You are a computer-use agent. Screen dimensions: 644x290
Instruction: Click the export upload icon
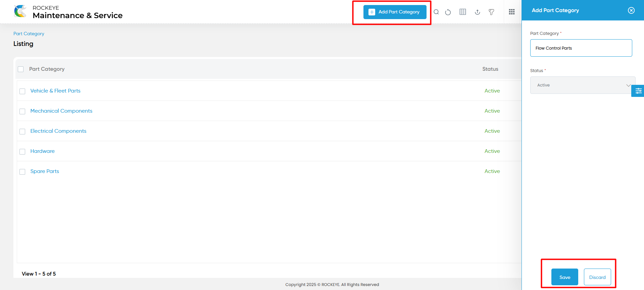(x=478, y=12)
